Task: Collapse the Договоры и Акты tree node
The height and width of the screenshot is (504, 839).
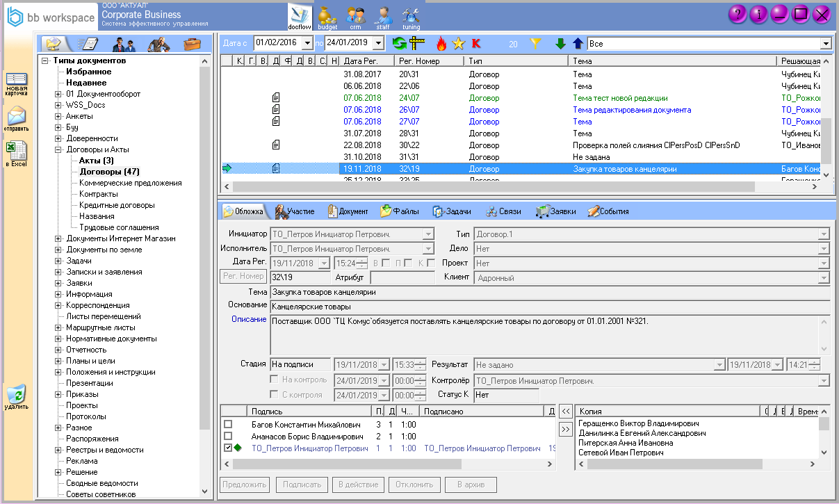Action: (58, 149)
